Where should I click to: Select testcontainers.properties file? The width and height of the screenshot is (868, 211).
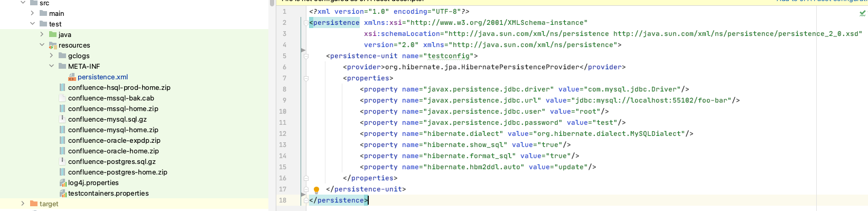click(108, 193)
